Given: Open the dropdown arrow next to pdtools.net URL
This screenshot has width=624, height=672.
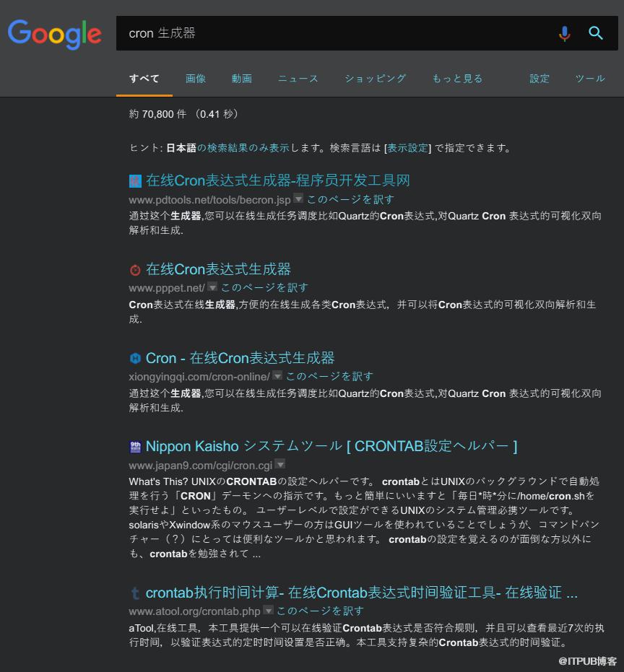Looking at the screenshot, I should (x=298, y=198).
